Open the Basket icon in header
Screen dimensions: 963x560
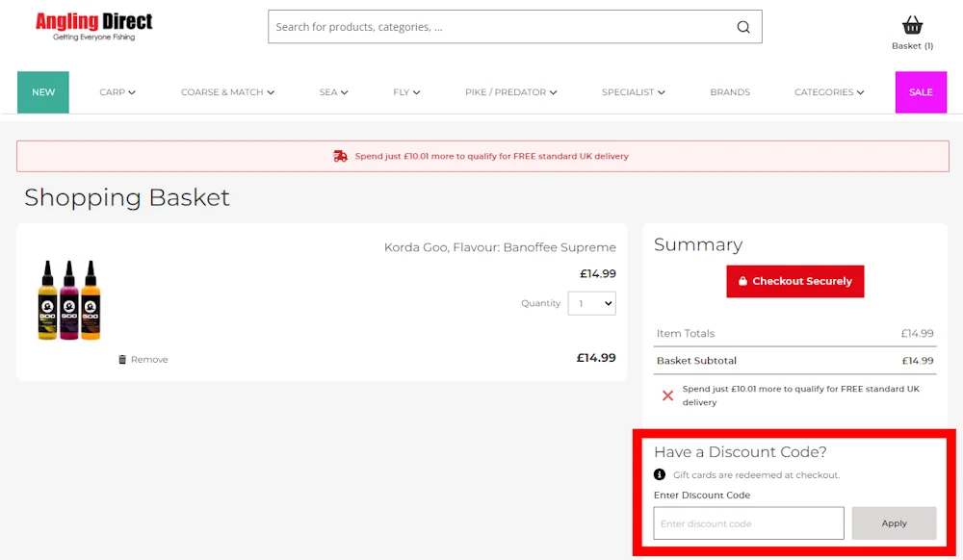912,25
